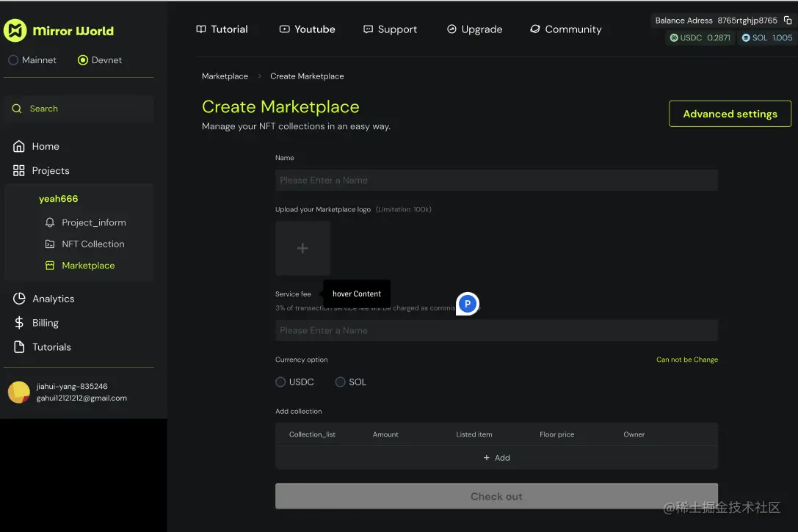This screenshot has width=798, height=532.
Task: Click the Projects grid icon
Action: coord(19,171)
